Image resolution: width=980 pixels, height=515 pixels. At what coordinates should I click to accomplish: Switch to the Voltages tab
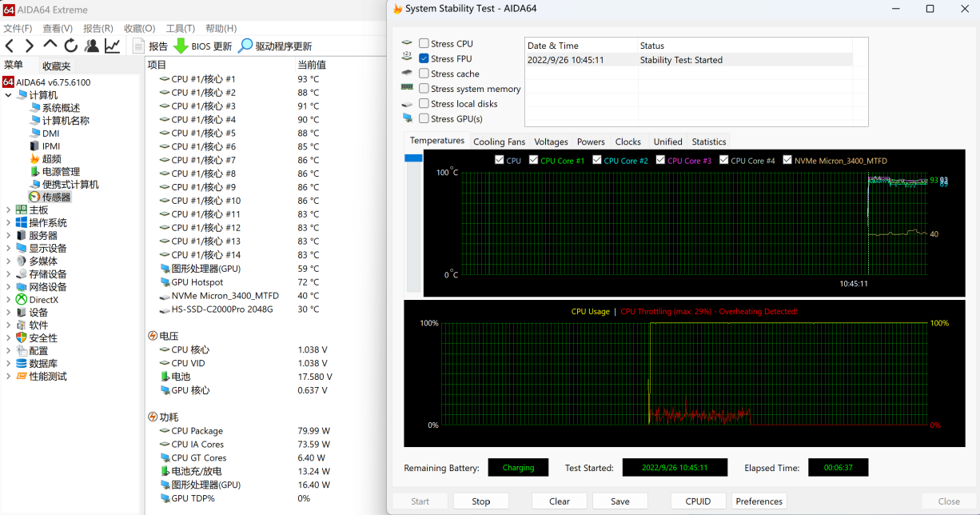tap(552, 142)
